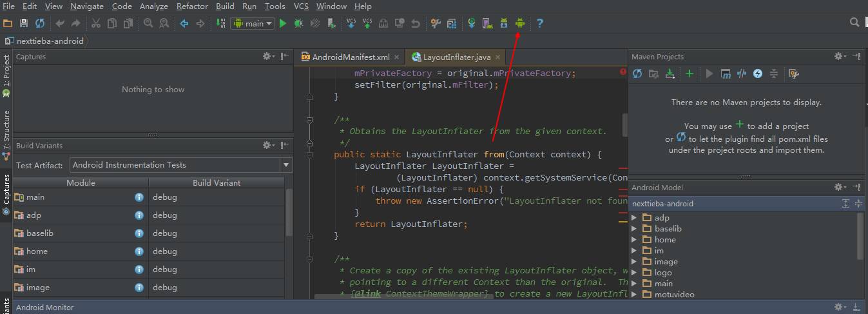Click VCS Update Project icon
Viewport: 868px width, 314px height.
[351, 23]
